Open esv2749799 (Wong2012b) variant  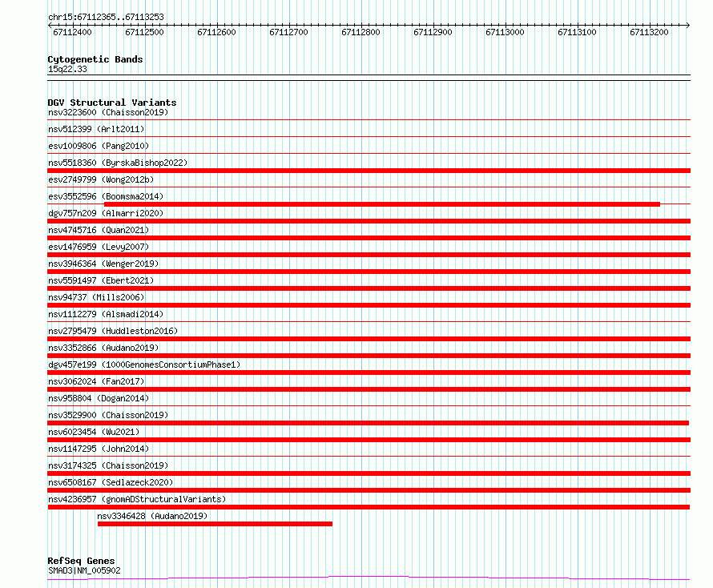[x=101, y=179]
